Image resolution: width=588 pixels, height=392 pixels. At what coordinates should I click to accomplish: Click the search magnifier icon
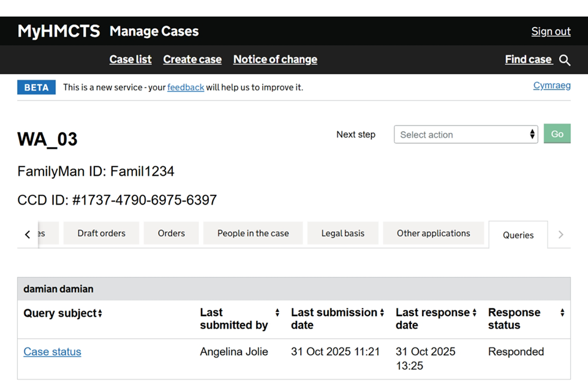pyautogui.click(x=565, y=60)
